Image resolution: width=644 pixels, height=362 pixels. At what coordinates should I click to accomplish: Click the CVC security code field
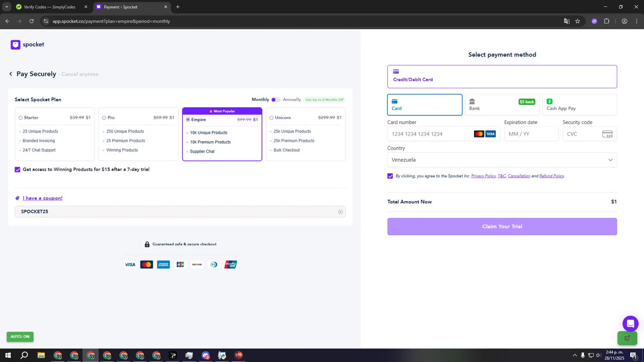[x=589, y=134]
